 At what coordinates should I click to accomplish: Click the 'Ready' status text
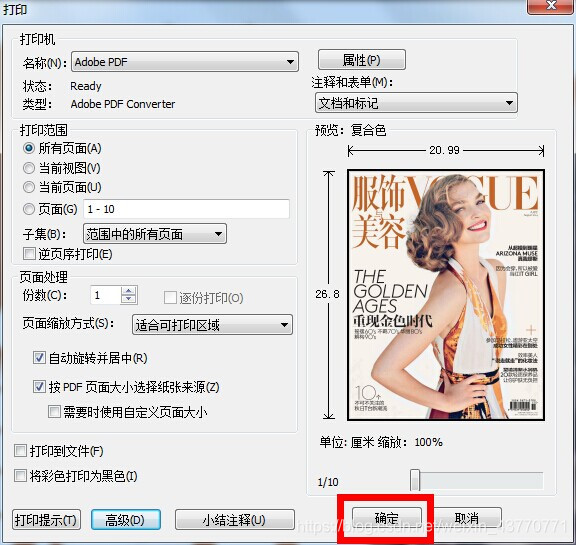click(x=86, y=86)
